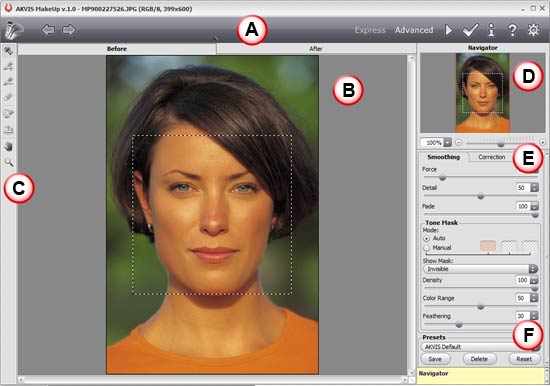Open the 100% zoom level dropdown

[448, 142]
